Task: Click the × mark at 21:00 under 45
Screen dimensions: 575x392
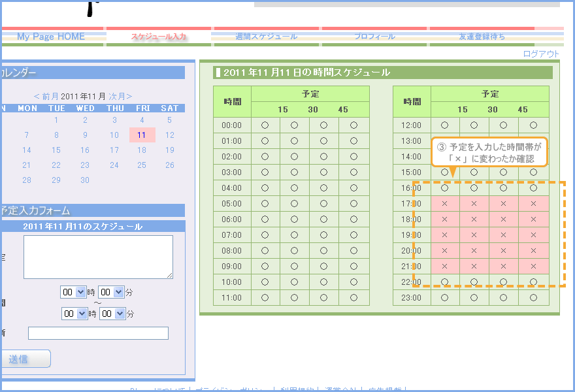Action: pos(533,267)
